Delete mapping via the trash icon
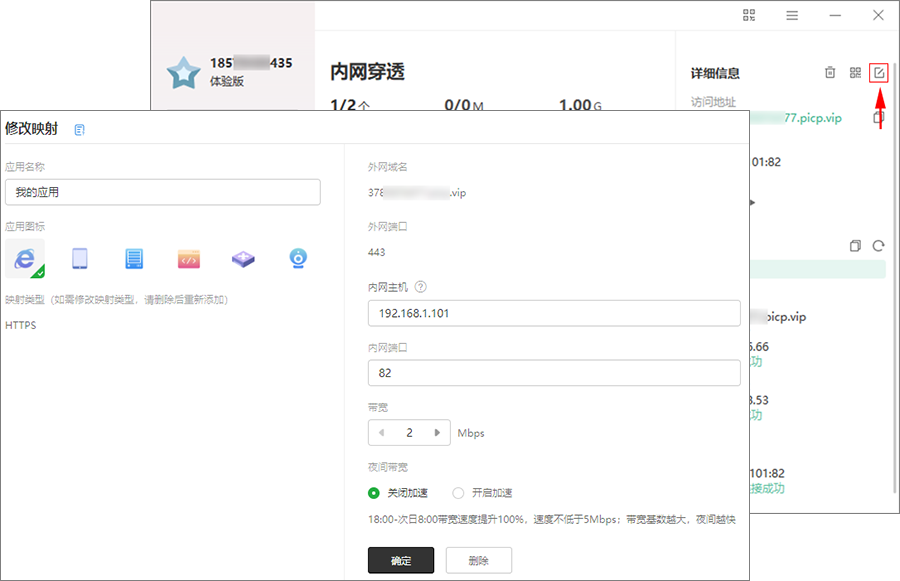 (830, 73)
